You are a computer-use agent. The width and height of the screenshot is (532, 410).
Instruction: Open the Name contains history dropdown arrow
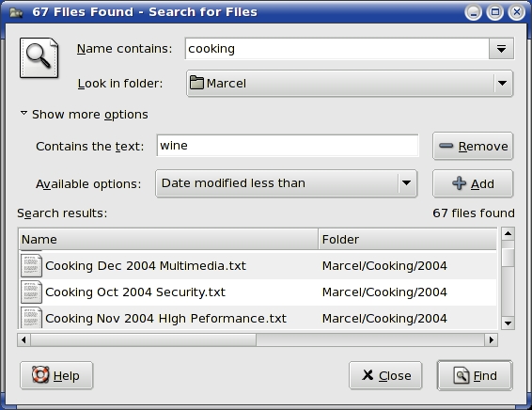[x=501, y=49]
